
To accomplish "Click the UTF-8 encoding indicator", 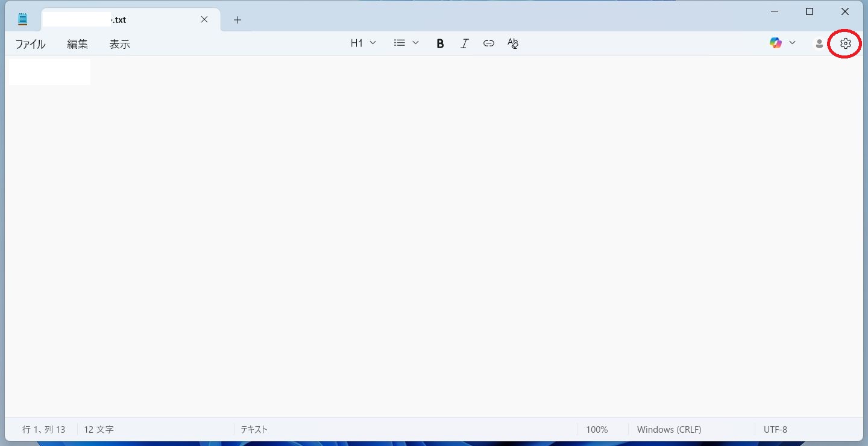I will pos(775,429).
